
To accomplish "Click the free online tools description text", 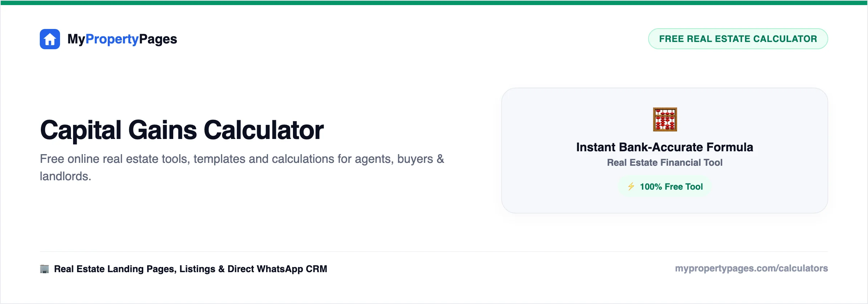I will click(242, 167).
